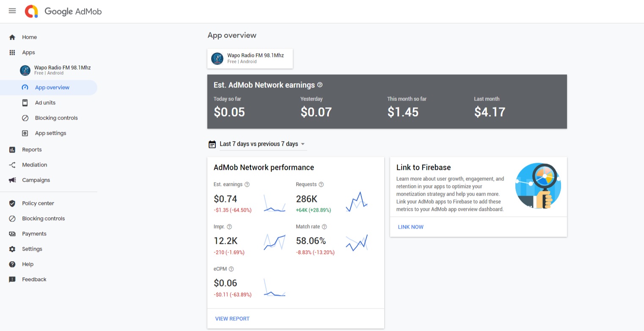Click the date range dropdown arrow

303,144
